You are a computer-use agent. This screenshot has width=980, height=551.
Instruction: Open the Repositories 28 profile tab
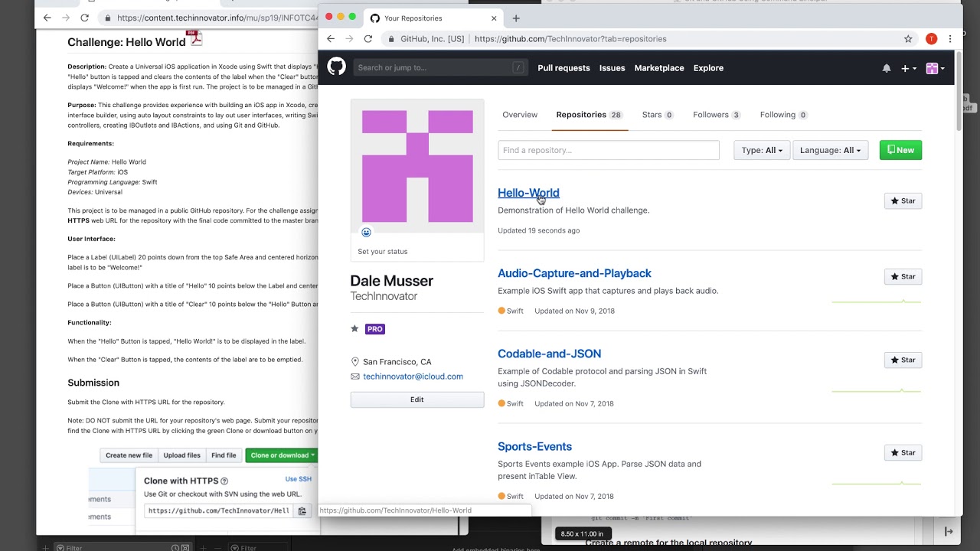[590, 115]
